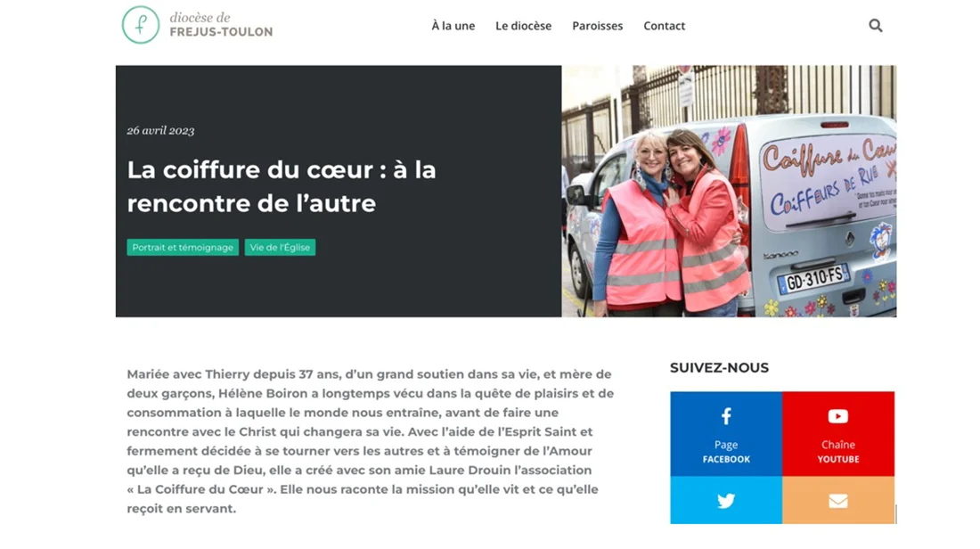Click the diocèse de Fréjus-Toulon title text

click(x=221, y=25)
